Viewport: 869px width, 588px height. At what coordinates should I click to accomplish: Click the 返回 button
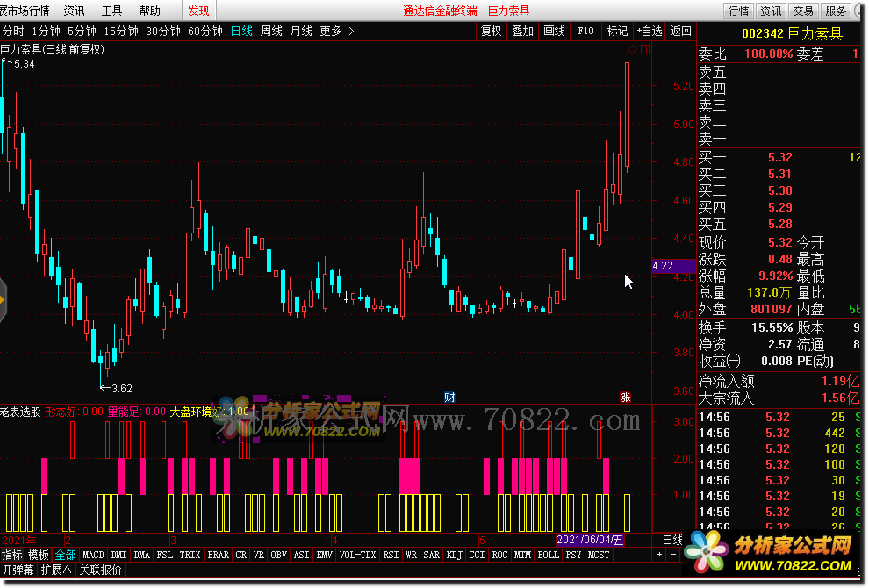click(680, 31)
